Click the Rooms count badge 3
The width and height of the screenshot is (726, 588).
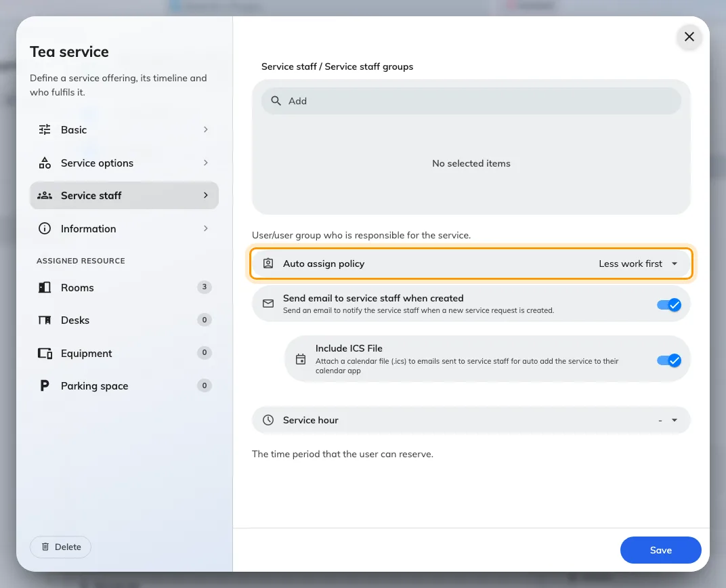pyautogui.click(x=205, y=287)
